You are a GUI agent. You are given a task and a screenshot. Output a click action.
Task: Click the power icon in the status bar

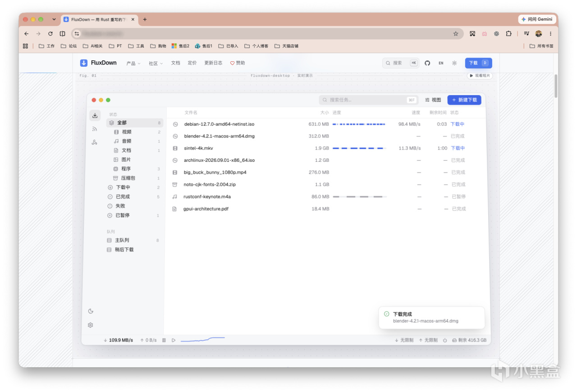tap(445, 340)
